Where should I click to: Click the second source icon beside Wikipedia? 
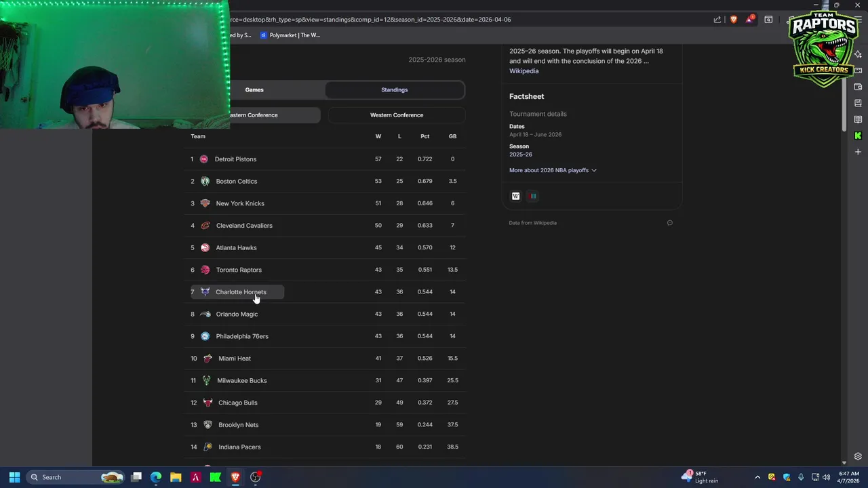tap(533, 196)
